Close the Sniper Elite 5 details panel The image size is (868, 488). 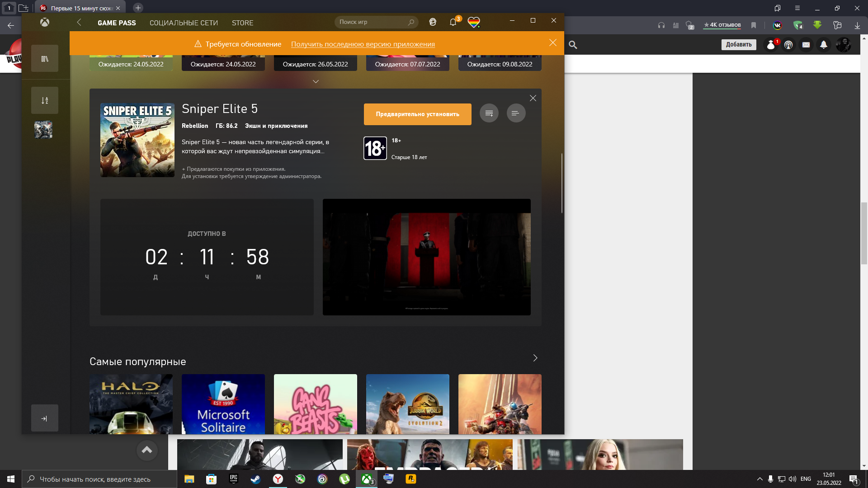(x=533, y=99)
